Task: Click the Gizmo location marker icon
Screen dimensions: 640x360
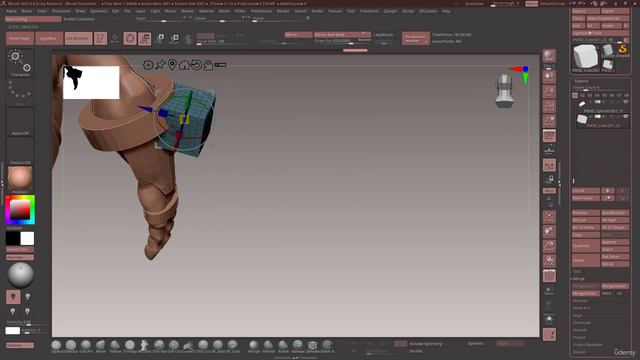Action: click(172, 65)
